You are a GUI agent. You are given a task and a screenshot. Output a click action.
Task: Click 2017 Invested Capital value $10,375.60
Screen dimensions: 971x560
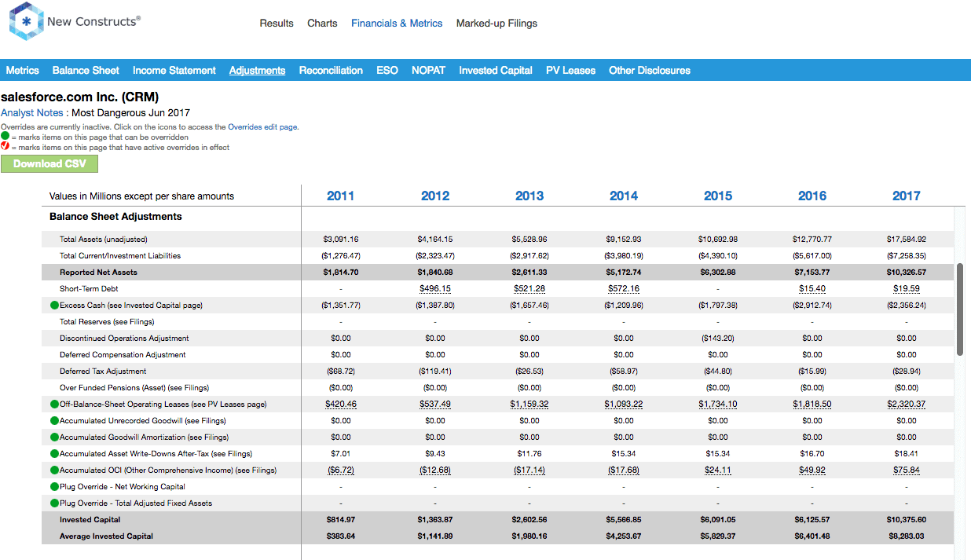click(907, 520)
